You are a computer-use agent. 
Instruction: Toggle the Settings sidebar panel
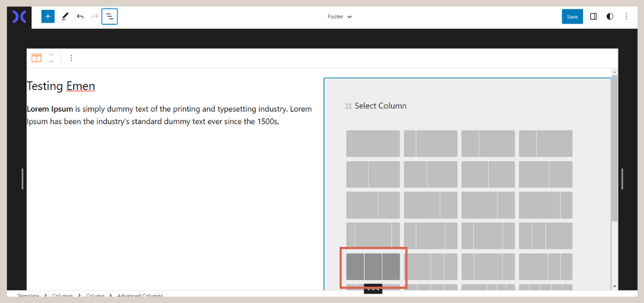593,17
